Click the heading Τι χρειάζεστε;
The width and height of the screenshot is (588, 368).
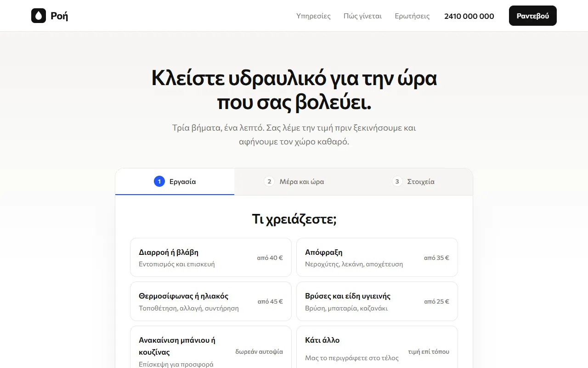pos(294,219)
